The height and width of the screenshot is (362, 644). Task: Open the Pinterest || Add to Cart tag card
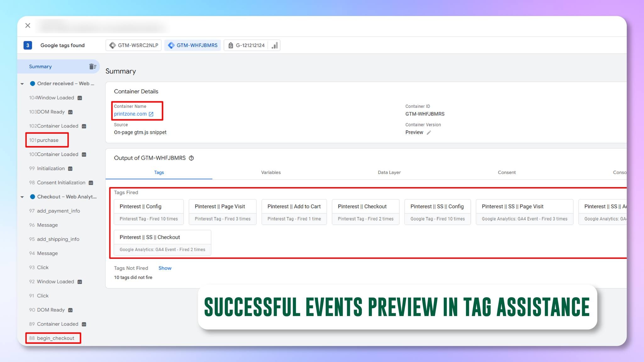294,212
